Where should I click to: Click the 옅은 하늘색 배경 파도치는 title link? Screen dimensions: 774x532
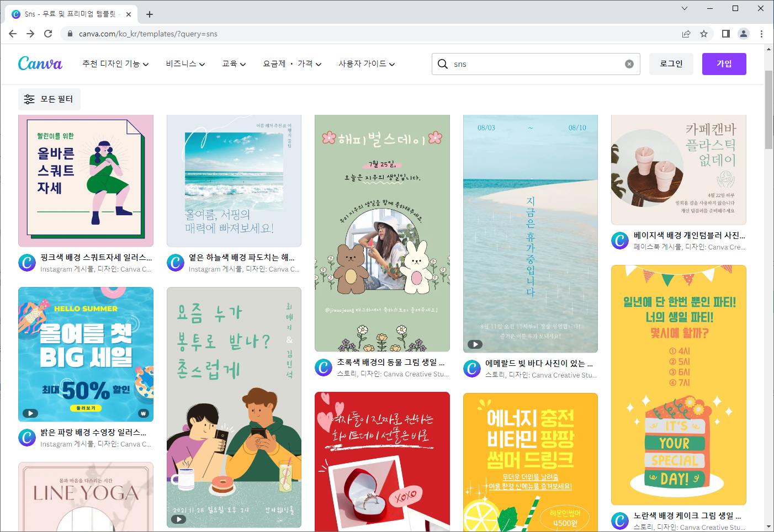tap(242, 257)
